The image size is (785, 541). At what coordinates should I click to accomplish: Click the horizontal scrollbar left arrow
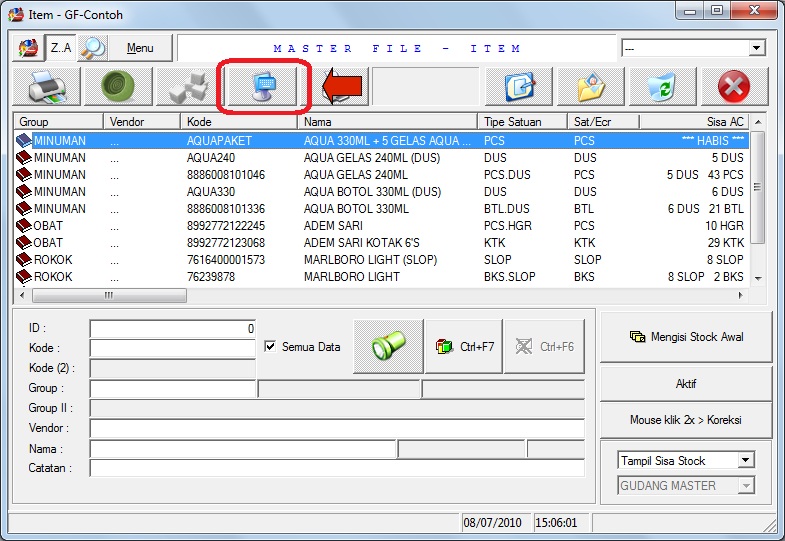click(22, 295)
